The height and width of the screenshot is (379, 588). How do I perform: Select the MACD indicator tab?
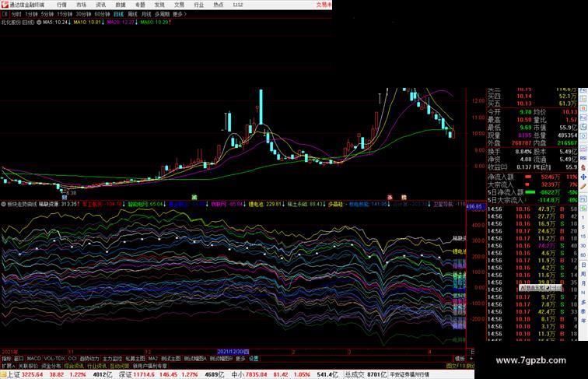tap(33, 359)
